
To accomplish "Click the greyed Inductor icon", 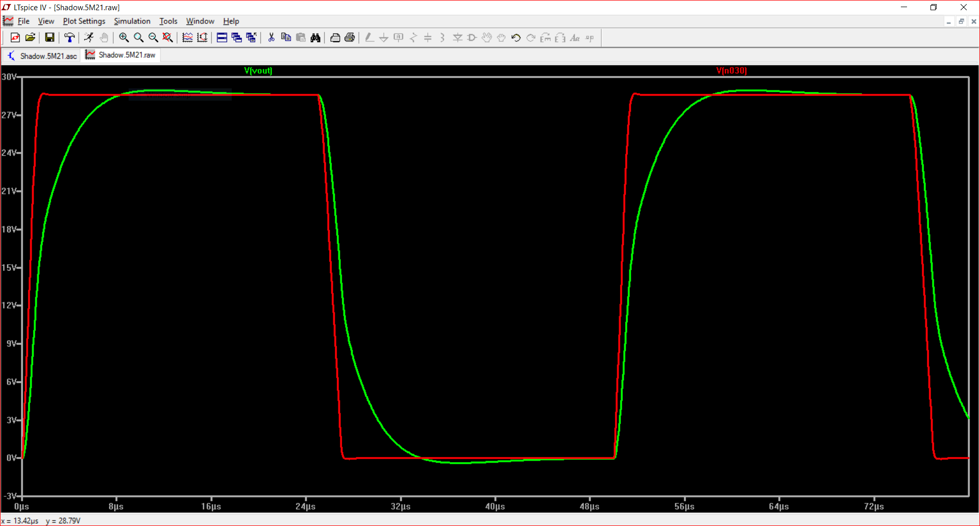I will [443, 37].
